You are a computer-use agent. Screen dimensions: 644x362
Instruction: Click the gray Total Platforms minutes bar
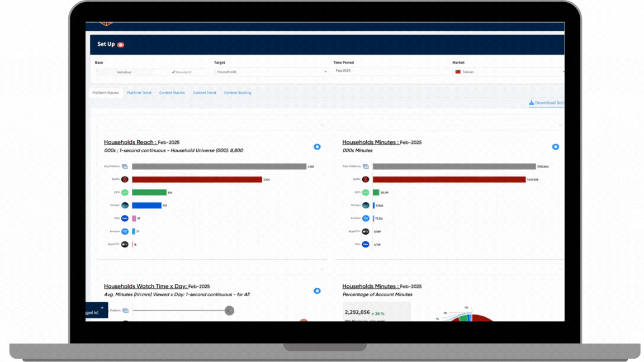[x=454, y=166]
